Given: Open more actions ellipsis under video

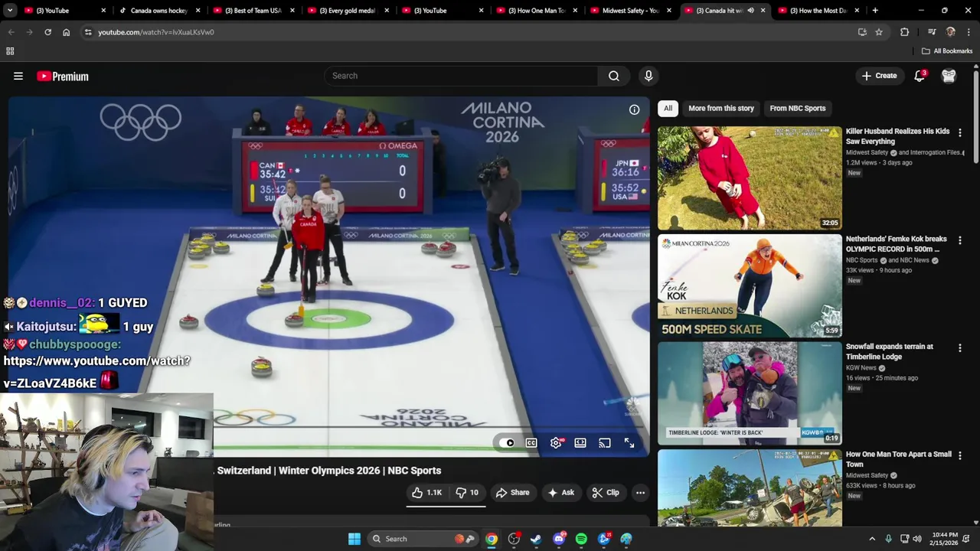Looking at the screenshot, I should (640, 492).
